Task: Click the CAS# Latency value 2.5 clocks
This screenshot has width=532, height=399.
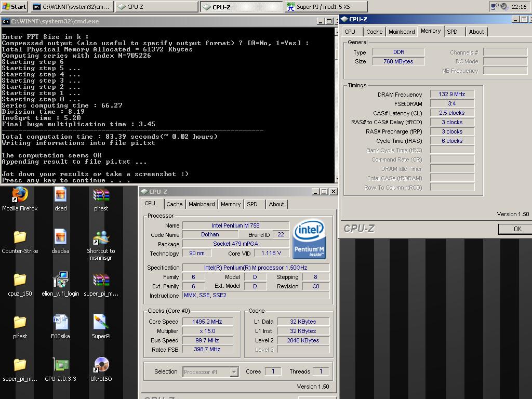Action: 451,113
